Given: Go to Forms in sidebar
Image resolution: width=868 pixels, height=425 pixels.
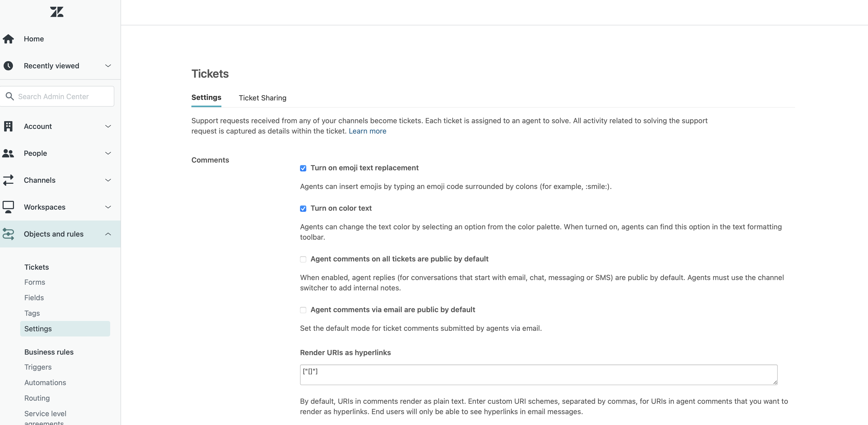Looking at the screenshot, I should (34, 282).
